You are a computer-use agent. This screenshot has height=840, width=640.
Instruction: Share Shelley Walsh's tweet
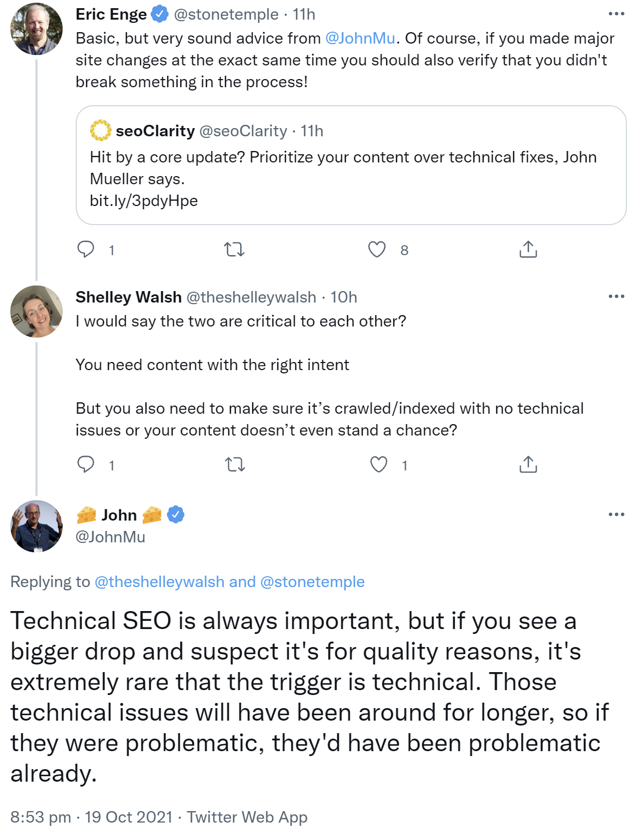(528, 464)
